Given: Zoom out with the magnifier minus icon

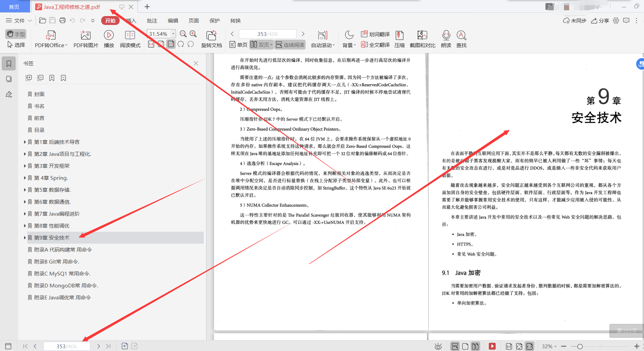Looking at the screenshot, I should 183,34.
